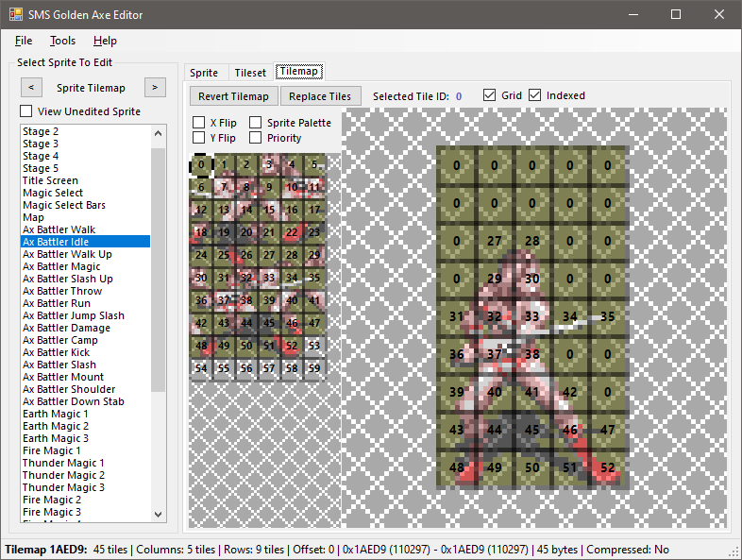
Task: Go to next sprite with > button
Action: pos(155,88)
